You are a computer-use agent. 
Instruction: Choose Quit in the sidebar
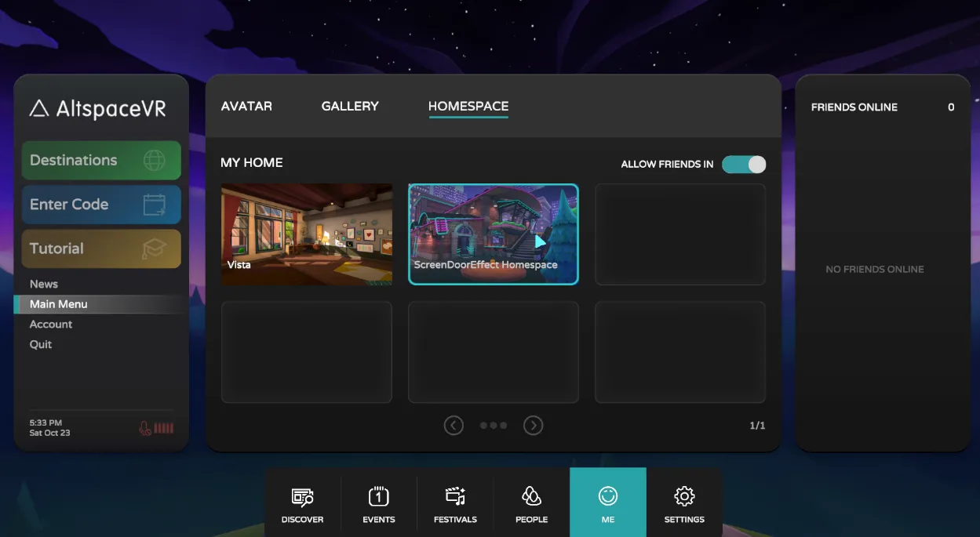pos(41,344)
